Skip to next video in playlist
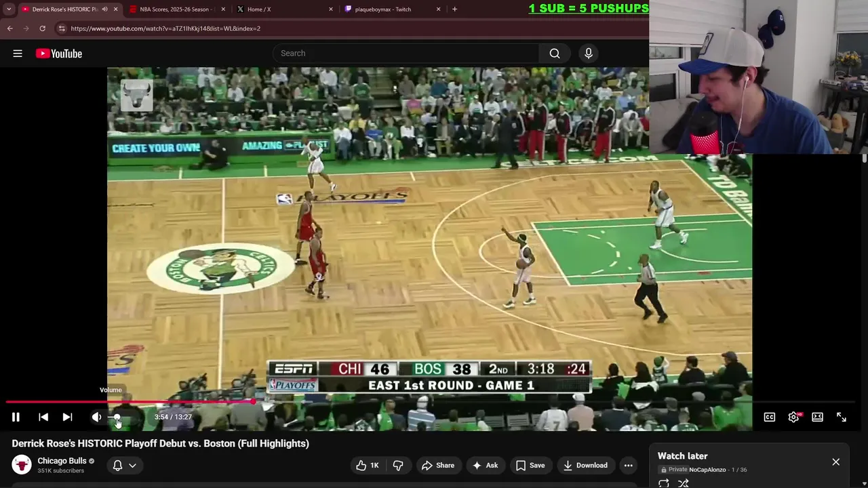This screenshot has height=488, width=868. tap(67, 417)
